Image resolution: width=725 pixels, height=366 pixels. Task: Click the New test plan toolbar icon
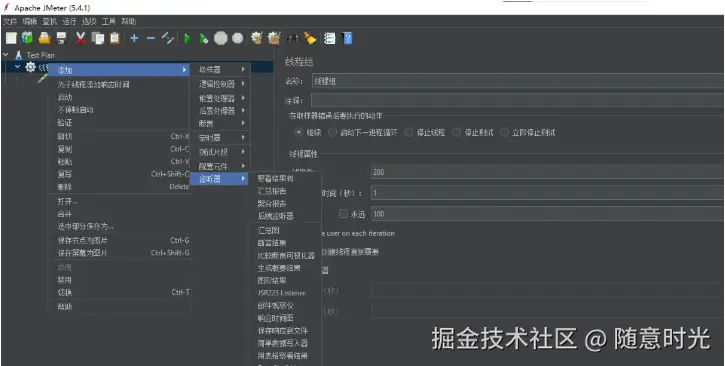tap(11, 38)
